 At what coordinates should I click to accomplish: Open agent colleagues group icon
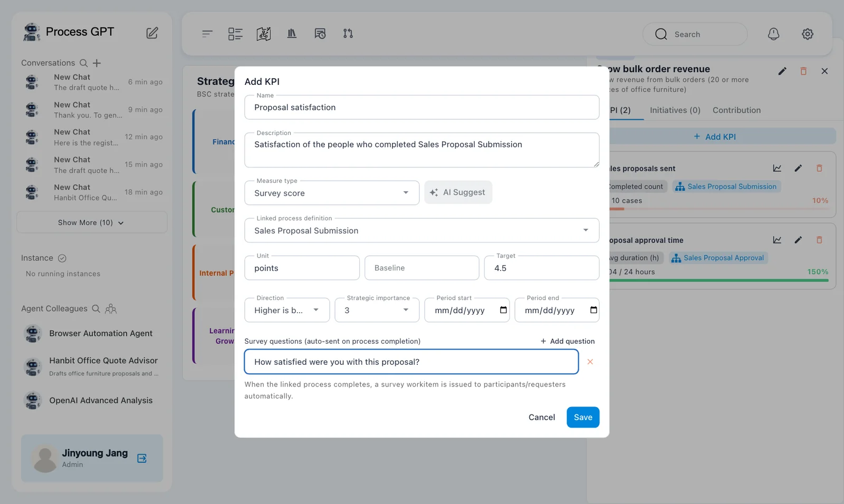tap(111, 309)
